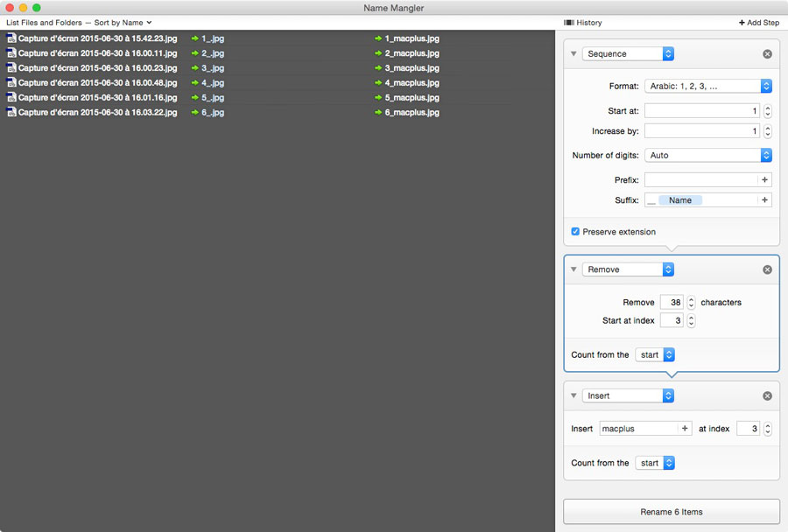Open the Format Arabic numbering dropdown
Screen dimensions: 788x532
(x=708, y=87)
